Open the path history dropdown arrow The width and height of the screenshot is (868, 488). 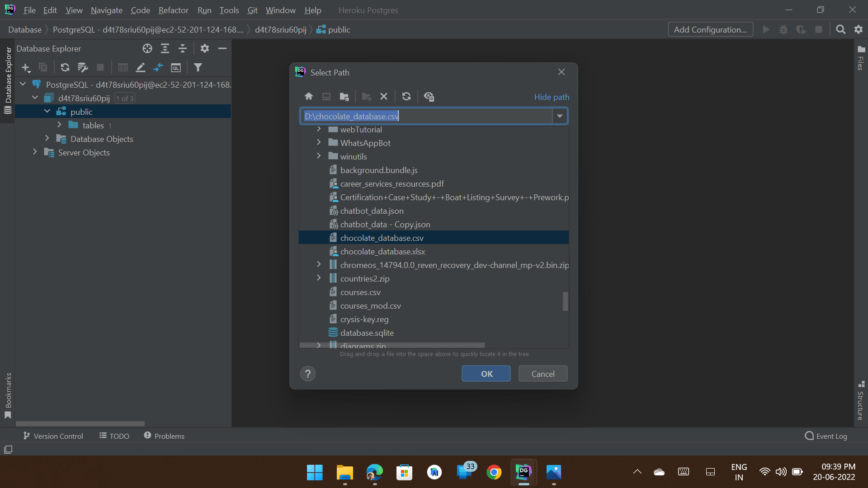(x=560, y=116)
